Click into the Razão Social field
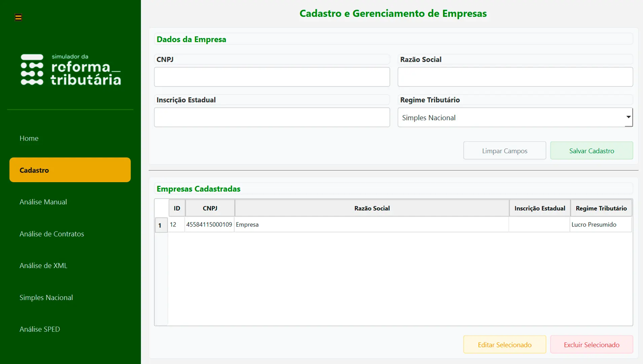 point(515,77)
